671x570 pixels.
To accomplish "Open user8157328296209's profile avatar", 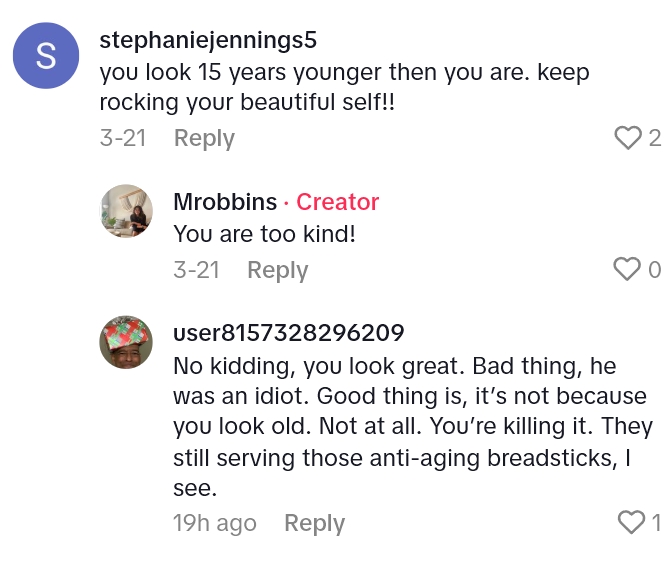I will click(126, 342).
